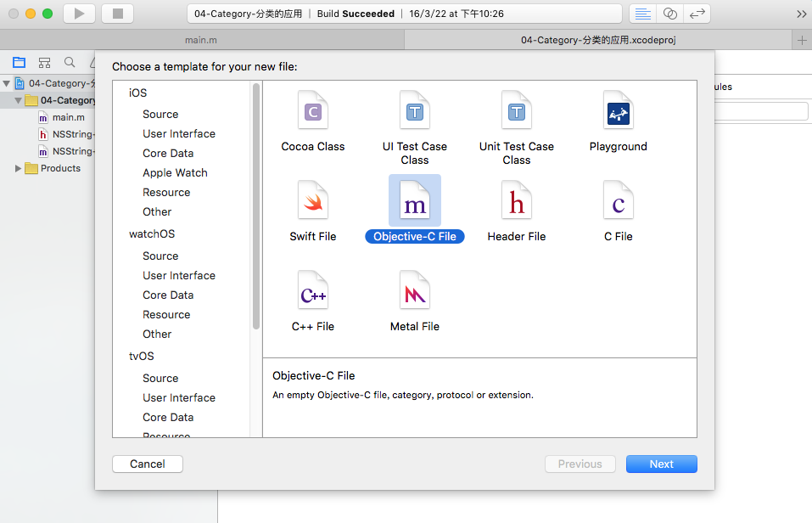
Task: Select Core Data under watchOS
Action: [168, 295]
